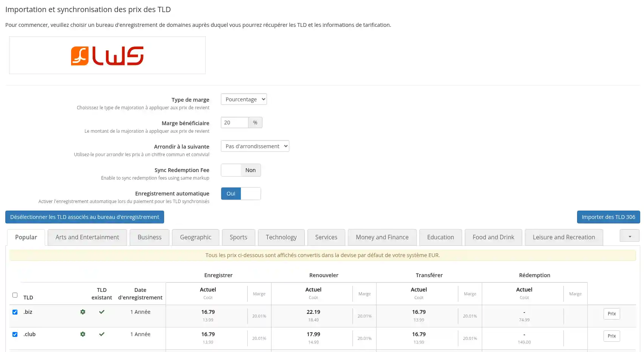Screen dimensions: 644x352
Task: Open the Business tab
Action: (x=149, y=237)
